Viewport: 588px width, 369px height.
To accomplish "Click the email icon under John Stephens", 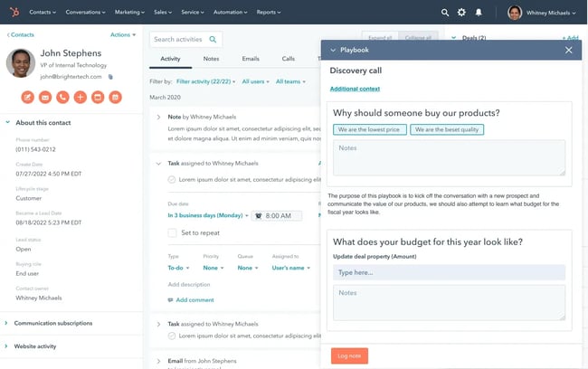I will coord(45,97).
